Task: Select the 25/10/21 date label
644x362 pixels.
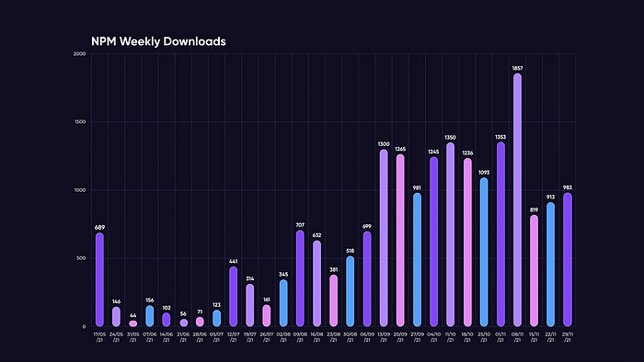Action: pos(484,337)
